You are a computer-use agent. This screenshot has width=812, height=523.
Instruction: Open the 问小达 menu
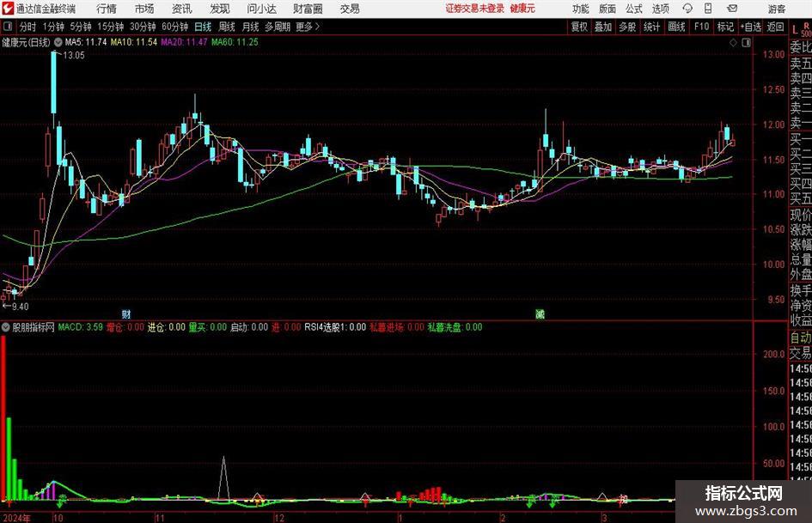click(x=261, y=9)
